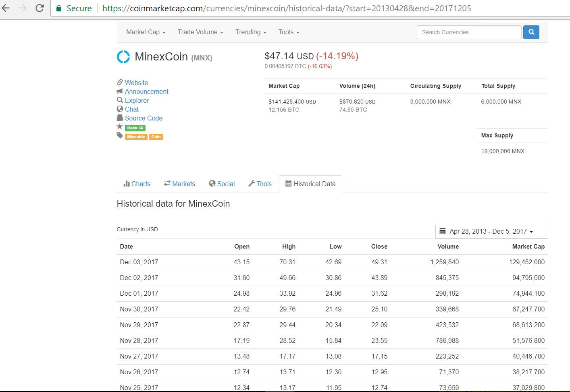
Task: Click the Date column header
Action: tap(127, 247)
